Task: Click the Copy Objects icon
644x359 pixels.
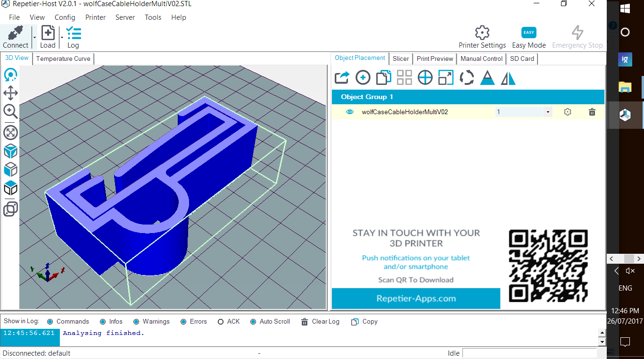Action: tap(383, 77)
